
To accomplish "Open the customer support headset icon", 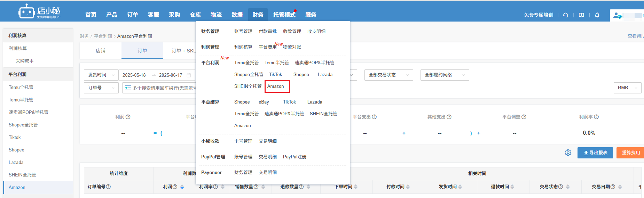I will coord(565,15).
